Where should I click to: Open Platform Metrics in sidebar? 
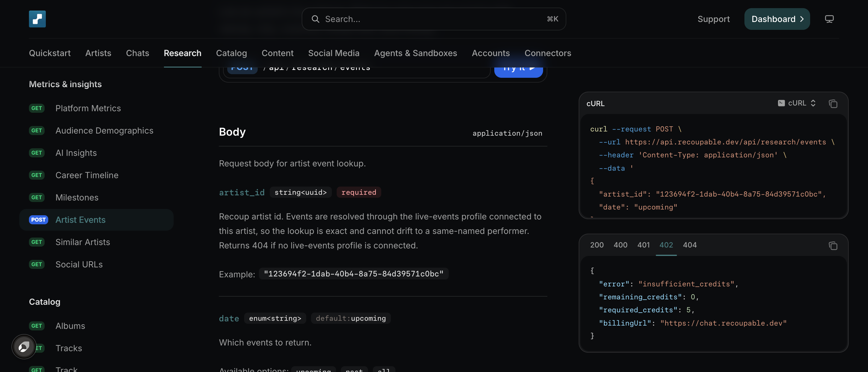click(x=96, y=108)
